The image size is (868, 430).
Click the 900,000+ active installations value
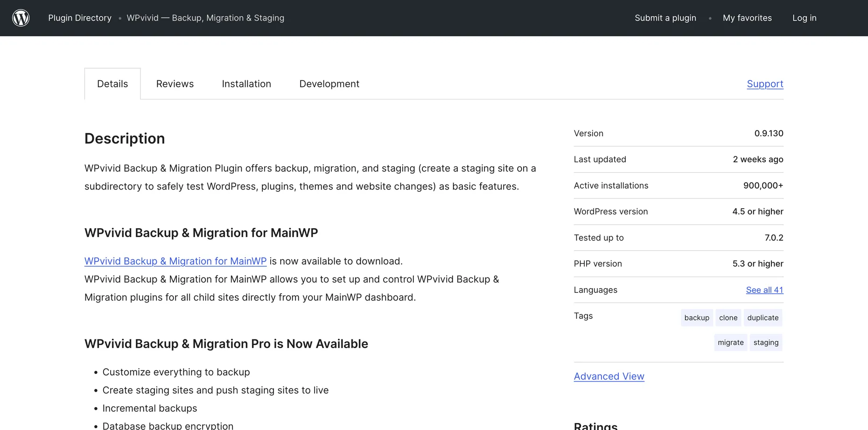click(763, 186)
